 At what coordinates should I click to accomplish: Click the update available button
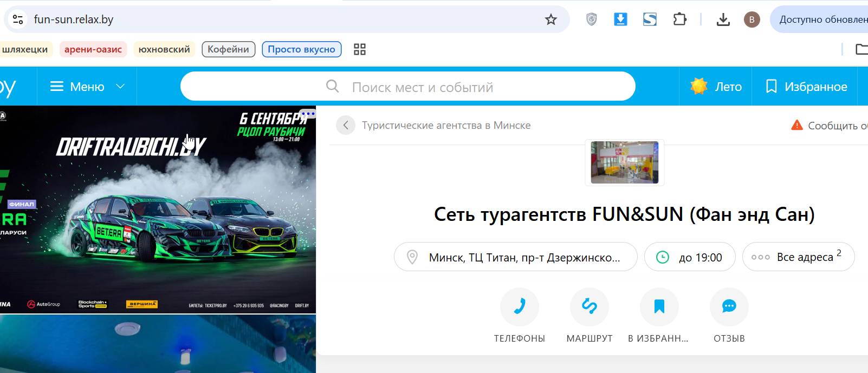[x=819, y=19]
